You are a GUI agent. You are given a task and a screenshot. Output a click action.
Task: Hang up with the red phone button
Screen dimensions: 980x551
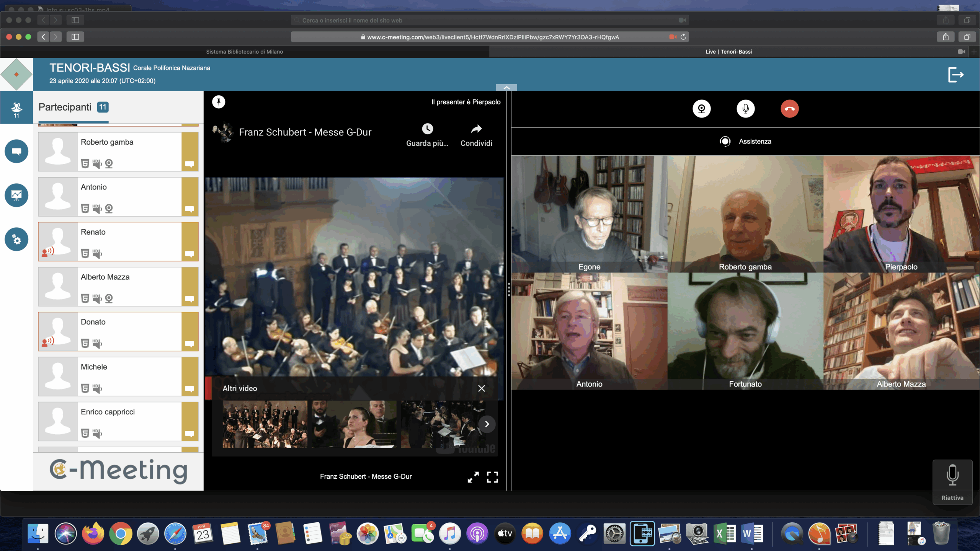(x=789, y=109)
